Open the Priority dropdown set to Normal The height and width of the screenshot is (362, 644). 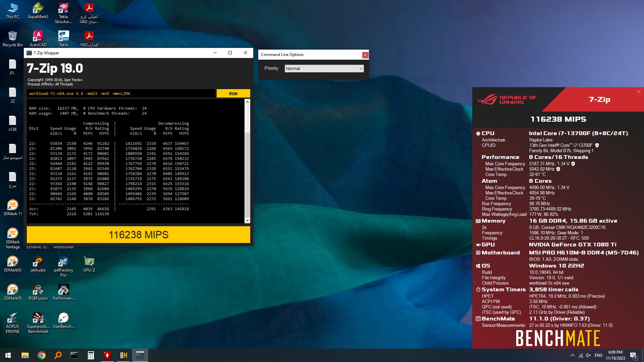click(324, 68)
